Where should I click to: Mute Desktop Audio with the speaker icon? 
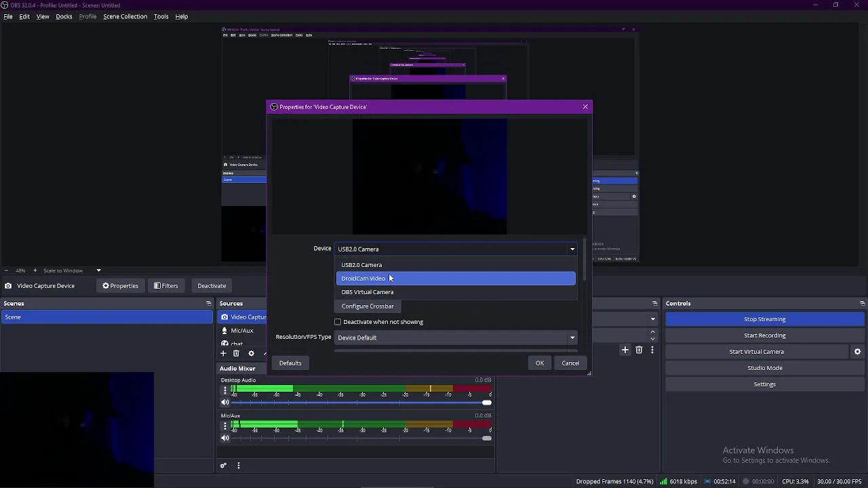coord(225,403)
